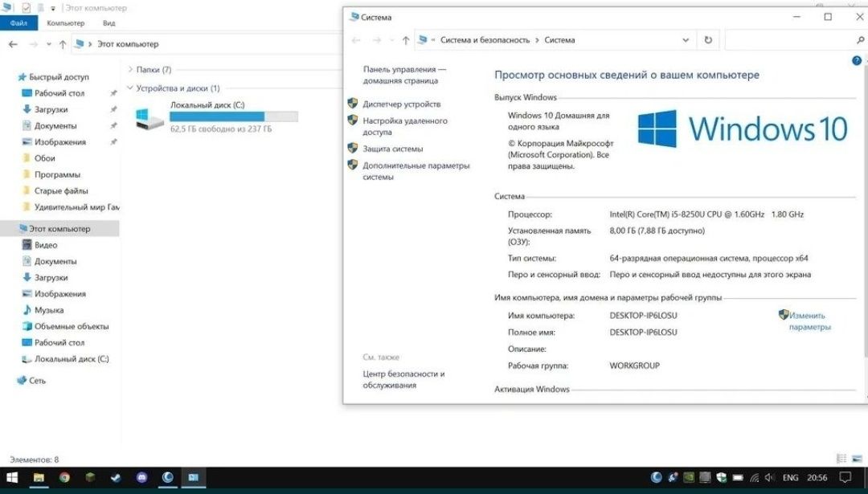Open the Minecraft block icon on taskbar
The image size is (868, 494).
90,477
